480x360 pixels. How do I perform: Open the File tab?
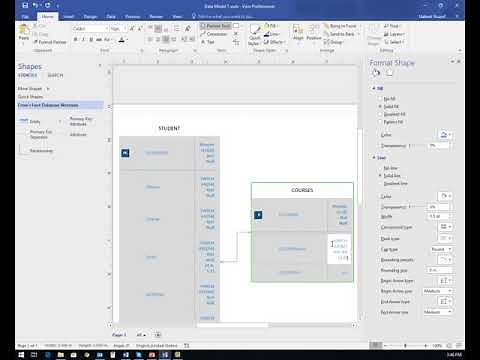tap(25, 16)
